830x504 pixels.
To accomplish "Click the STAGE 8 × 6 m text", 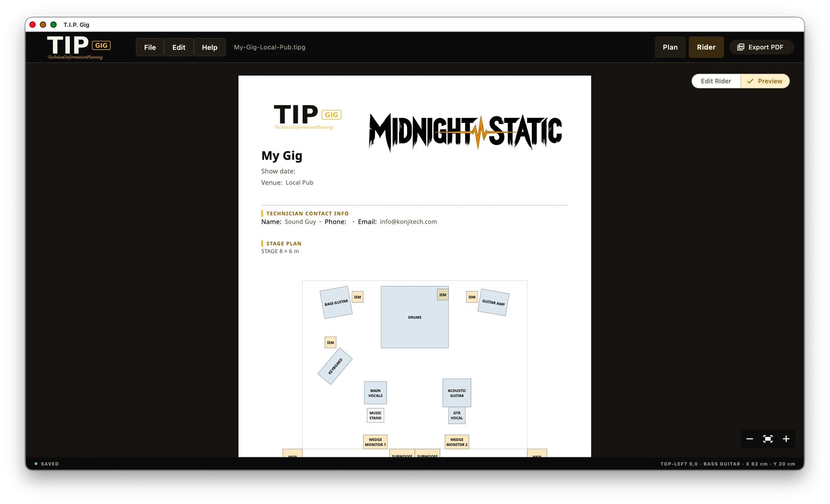I will (x=280, y=251).
